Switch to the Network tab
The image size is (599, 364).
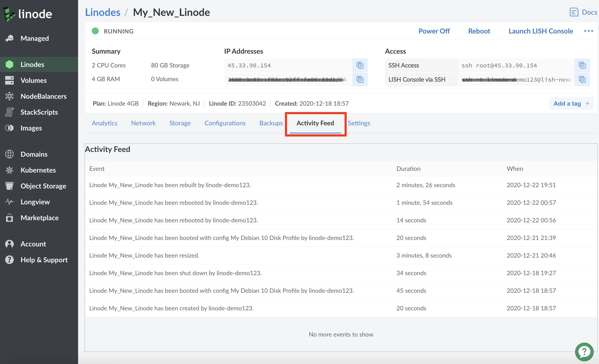(x=144, y=123)
